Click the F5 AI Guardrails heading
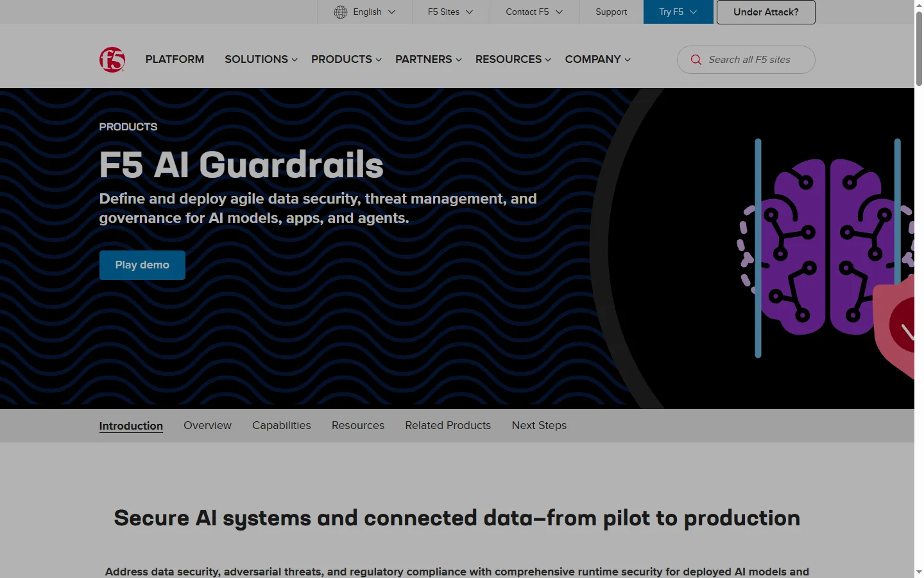This screenshot has width=924, height=578. coord(241,165)
